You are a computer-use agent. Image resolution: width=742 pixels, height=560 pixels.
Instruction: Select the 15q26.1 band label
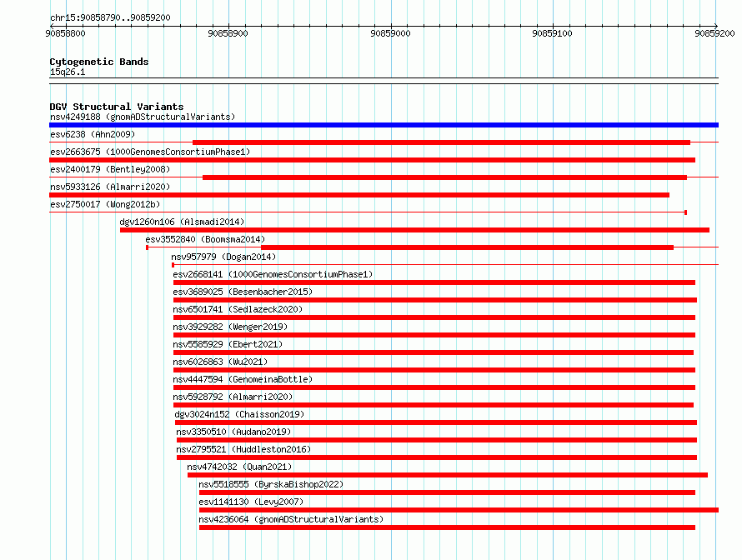coord(68,72)
